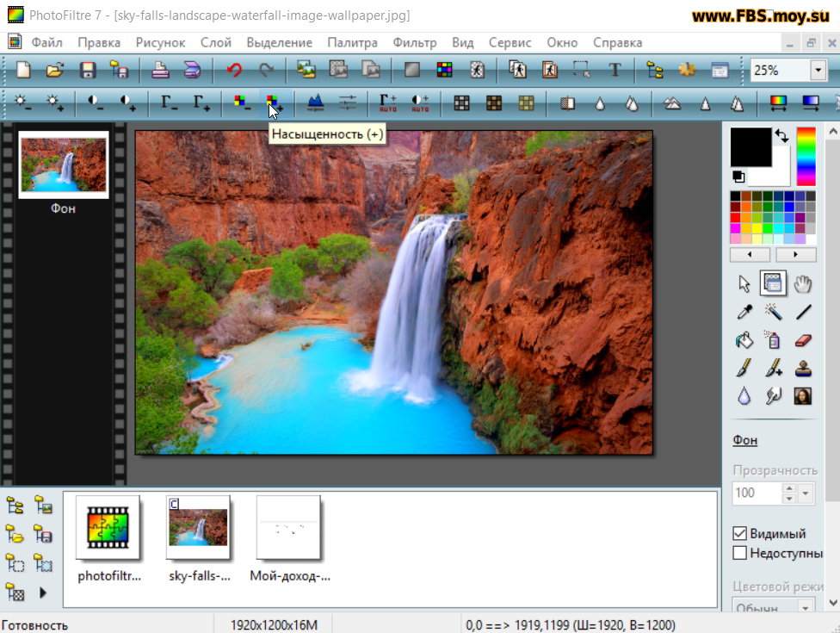Click the Text tool T icon
840x633 pixels.
click(615, 70)
